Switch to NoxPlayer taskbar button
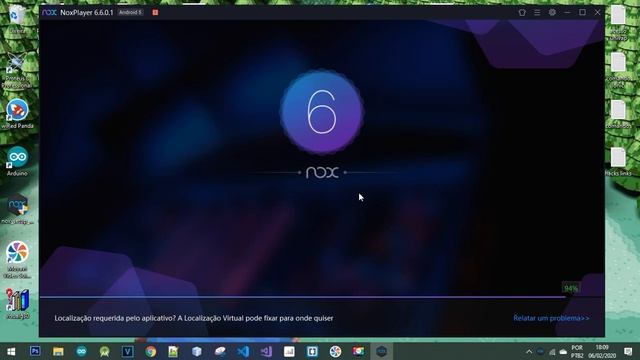The width and height of the screenshot is (640, 360). pos(382,351)
